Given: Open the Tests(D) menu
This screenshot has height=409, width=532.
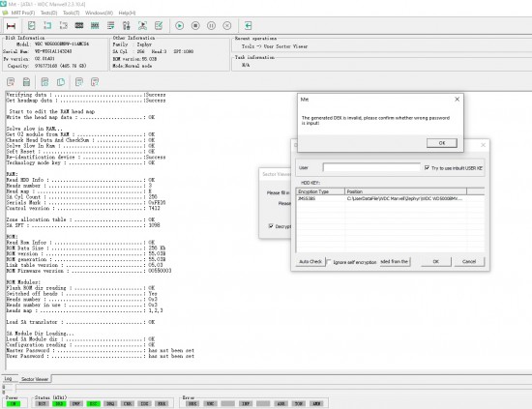Looking at the screenshot, I should click(x=49, y=13).
